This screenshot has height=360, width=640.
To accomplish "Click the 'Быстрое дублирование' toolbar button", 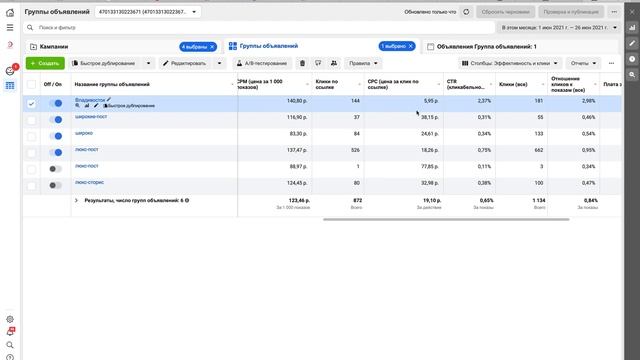I will point(104,63).
